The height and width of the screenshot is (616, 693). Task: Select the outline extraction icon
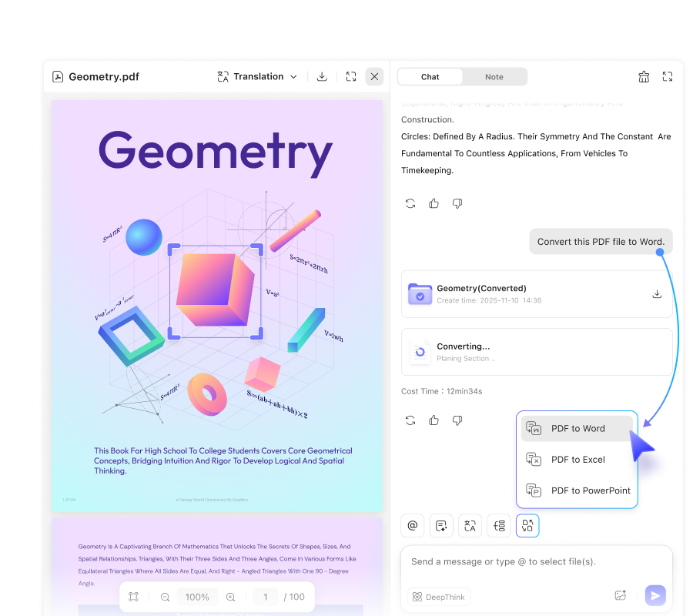498,525
